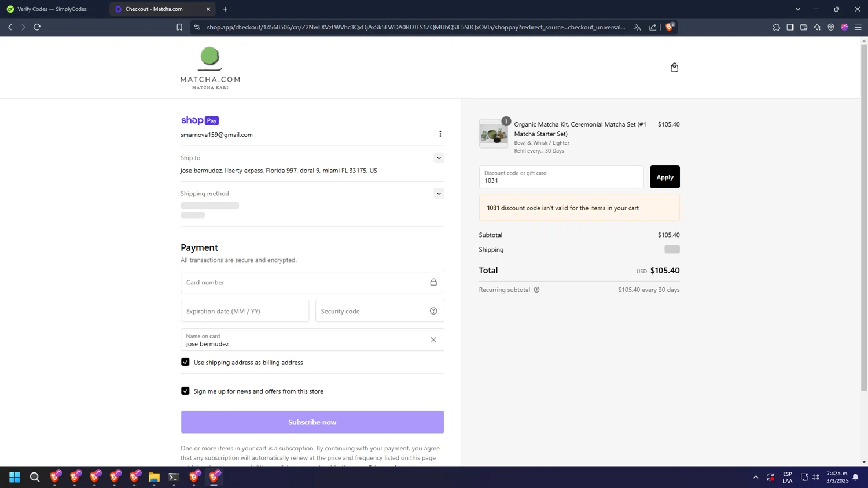Focus the Card number field

pyautogui.click(x=312, y=282)
